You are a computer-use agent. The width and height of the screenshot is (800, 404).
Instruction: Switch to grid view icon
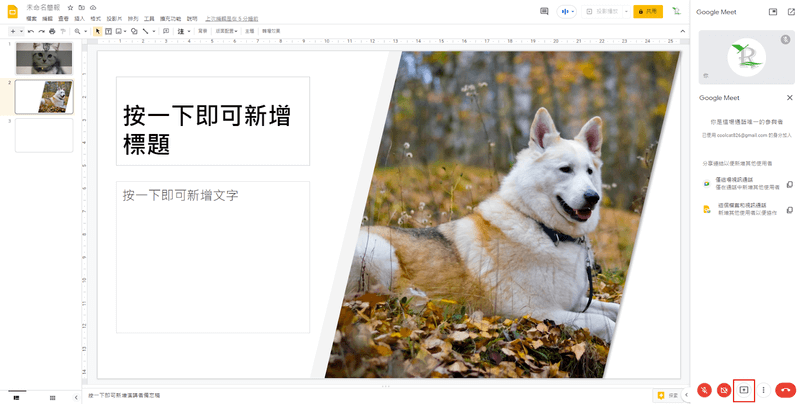[52, 397]
